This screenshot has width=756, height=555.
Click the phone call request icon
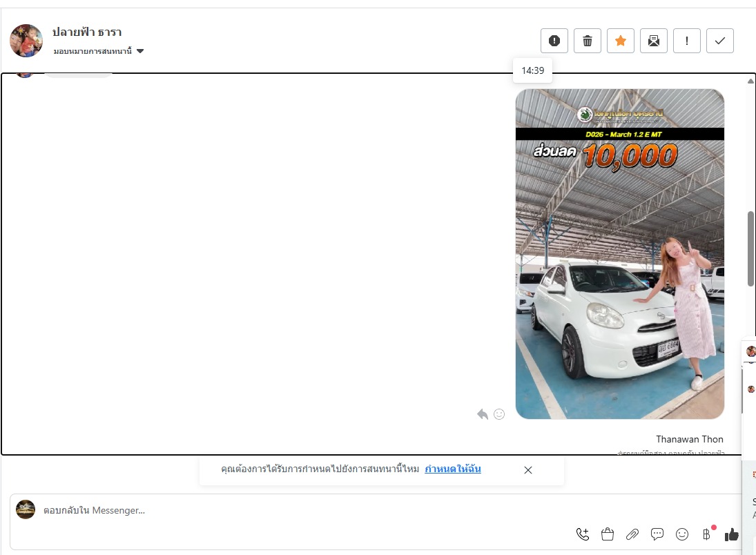coord(583,534)
